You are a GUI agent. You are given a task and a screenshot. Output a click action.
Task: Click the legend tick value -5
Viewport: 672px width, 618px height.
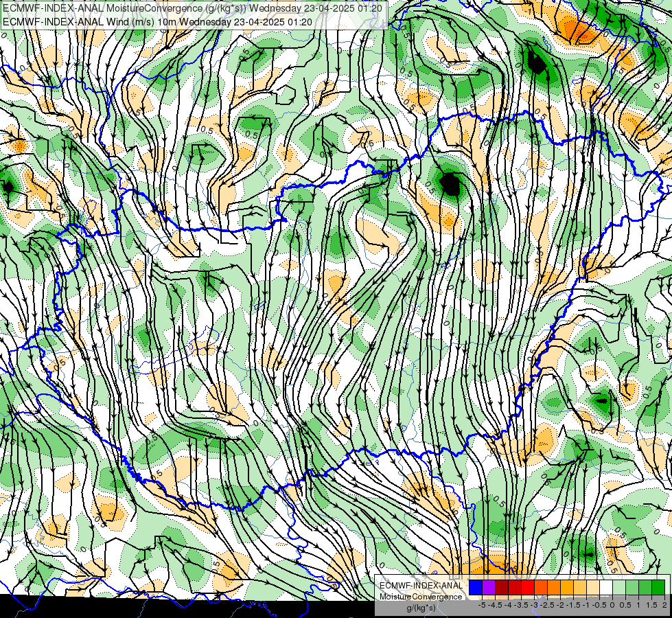tap(482, 605)
